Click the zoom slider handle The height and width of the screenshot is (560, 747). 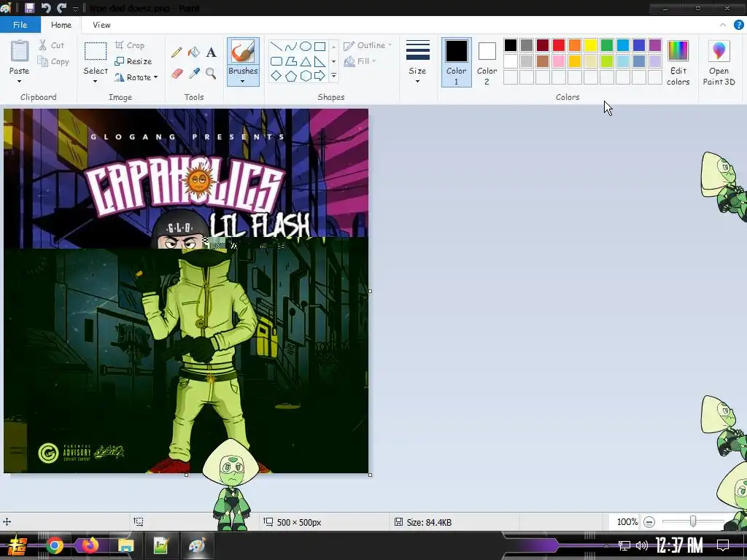point(693,522)
